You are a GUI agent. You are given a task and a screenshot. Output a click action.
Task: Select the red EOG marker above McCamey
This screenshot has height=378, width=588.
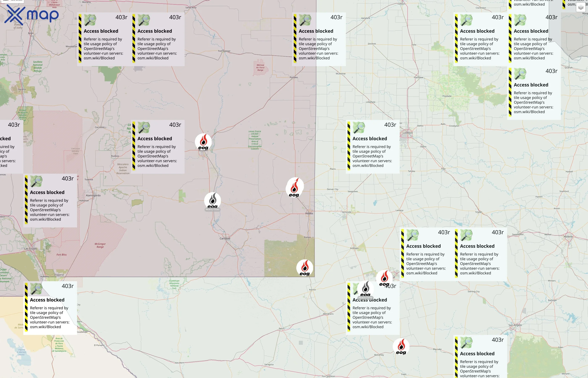click(401, 346)
